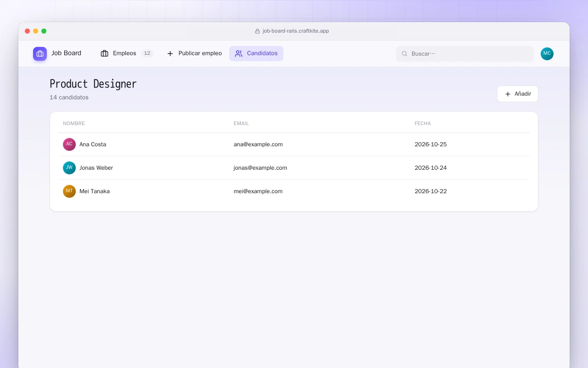Click the Product Designer heading

[x=93, y=84]
